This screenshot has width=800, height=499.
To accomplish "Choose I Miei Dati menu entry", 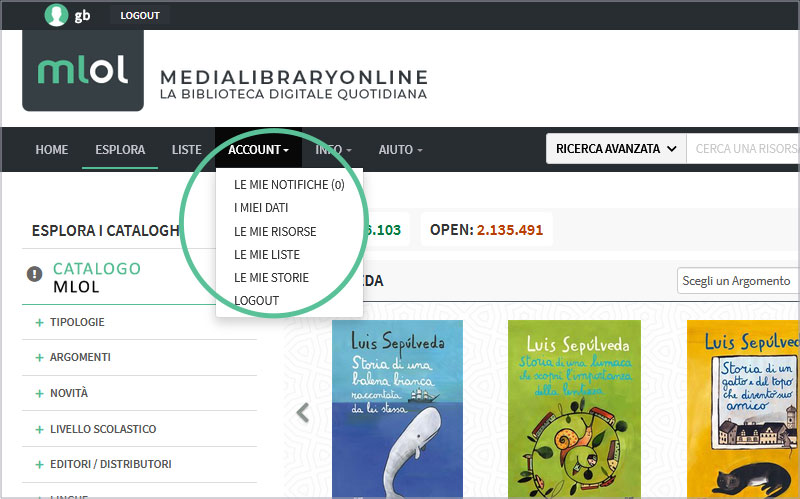I will pyautogui.click(x=261, y=208).
